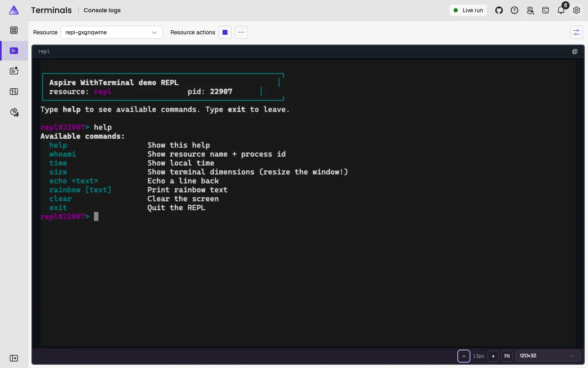Stop the resource with the square button
Image resolution: width=588 pixels, height=368 pixels.
[x=225, y=32]
